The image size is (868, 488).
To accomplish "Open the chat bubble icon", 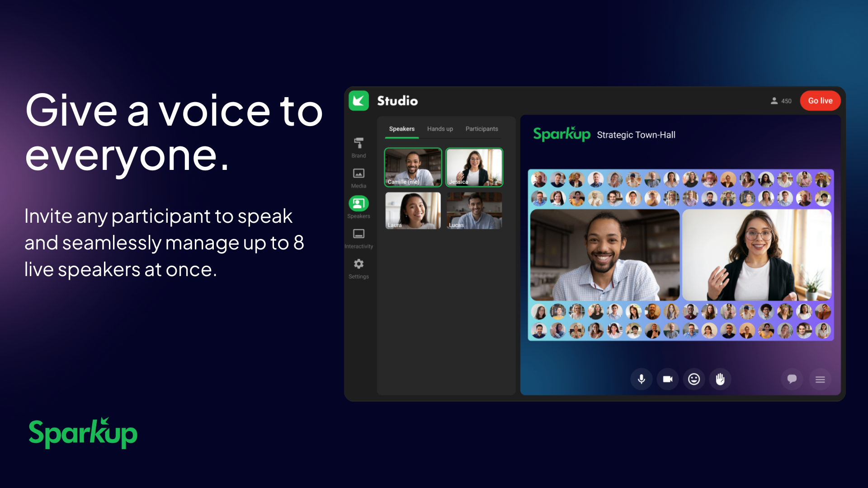I will (x=792, y=379).
